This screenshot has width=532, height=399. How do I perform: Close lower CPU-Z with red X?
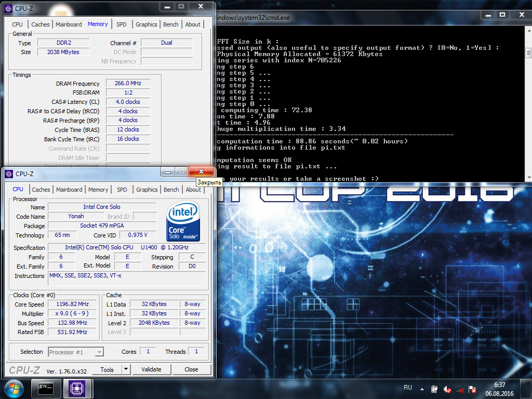(201, 171)
